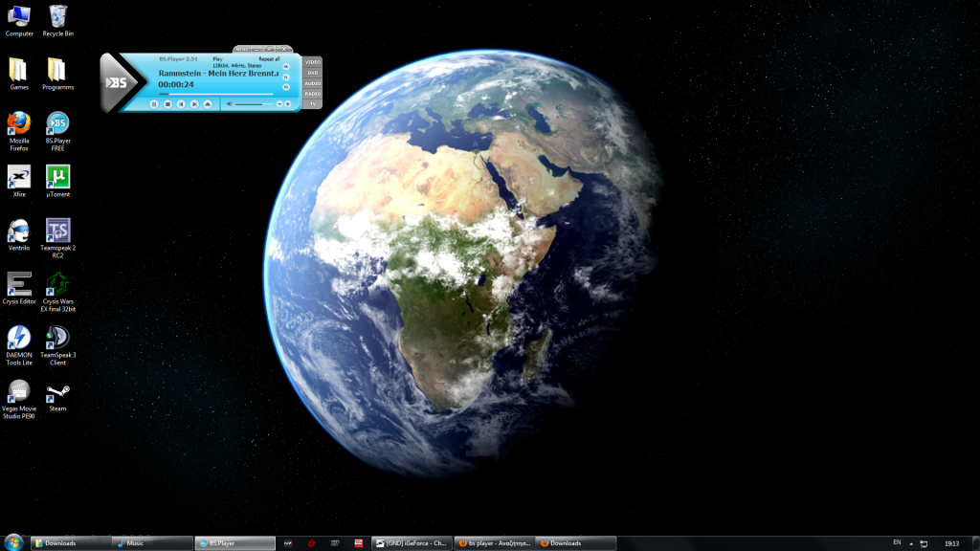Click the BS.Player seek progress bar

point(215,94)
